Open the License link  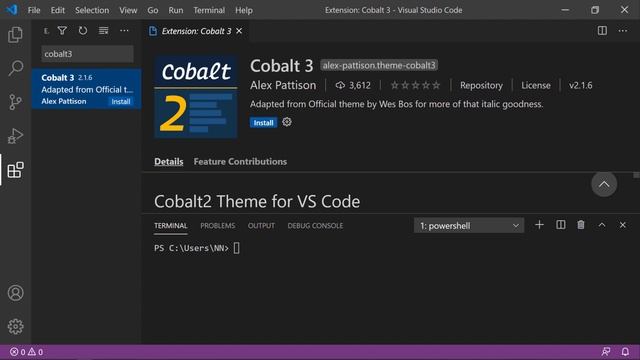536,85
